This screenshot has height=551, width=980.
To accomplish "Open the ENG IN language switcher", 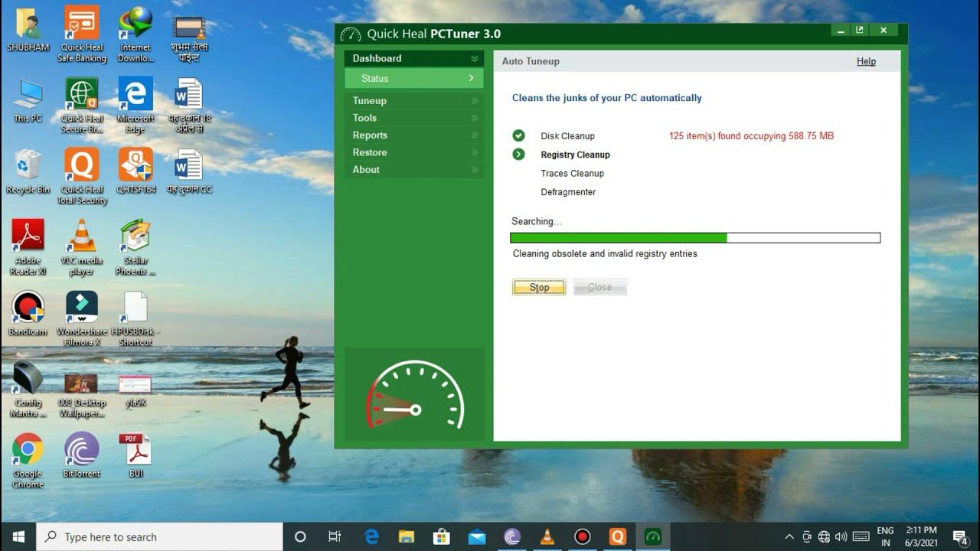I will 885,536.
